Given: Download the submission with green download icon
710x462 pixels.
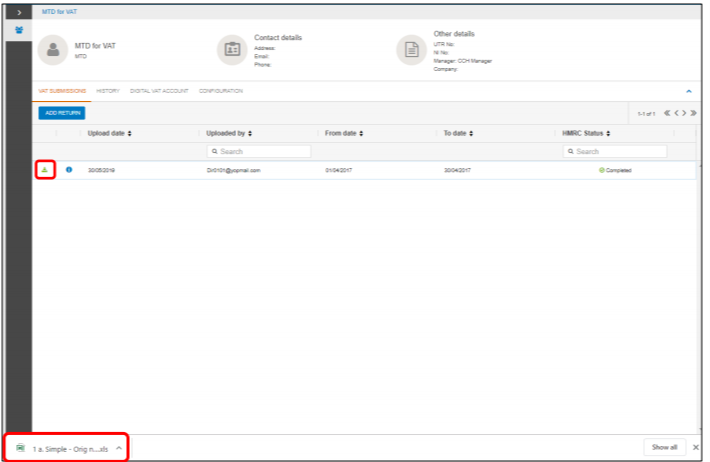Looking at the screenshot, I should [x=45, y=170].
